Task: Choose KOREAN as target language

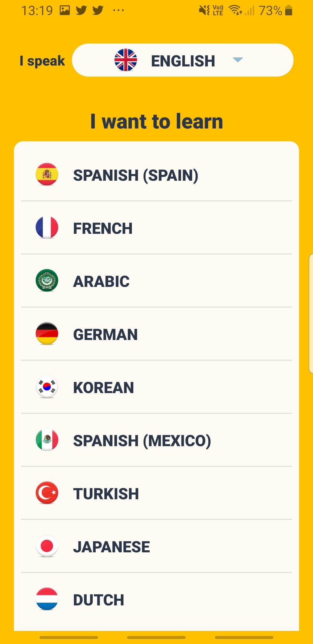Action: [103, 388]
